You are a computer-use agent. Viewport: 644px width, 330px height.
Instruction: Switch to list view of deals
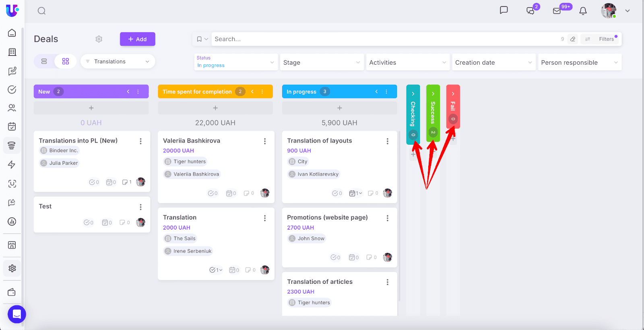(x=44, y=61)
